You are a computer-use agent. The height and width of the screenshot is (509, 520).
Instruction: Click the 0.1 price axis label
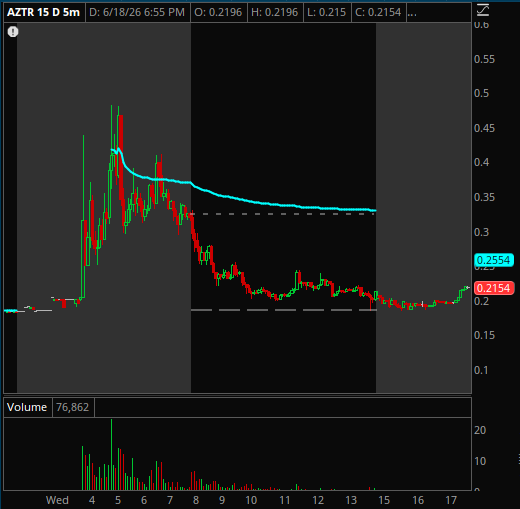(481, 370)
